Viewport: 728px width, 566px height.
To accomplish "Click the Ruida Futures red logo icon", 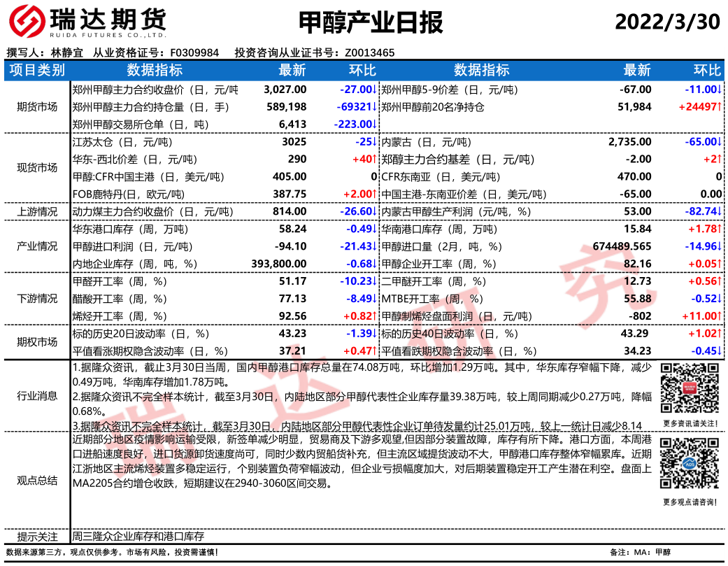I will 27,22.
